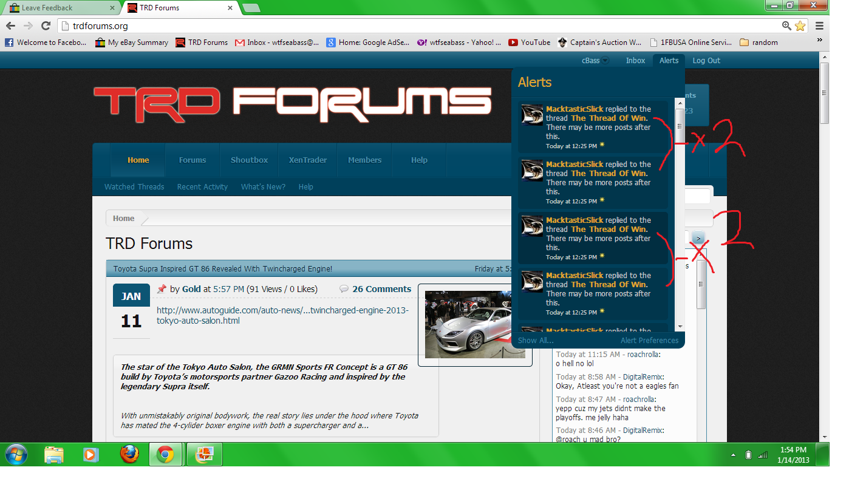Click the taskbar clock showing 1:54 PM
The height and width of the screenshot is (504, 866).
point(794,455)
